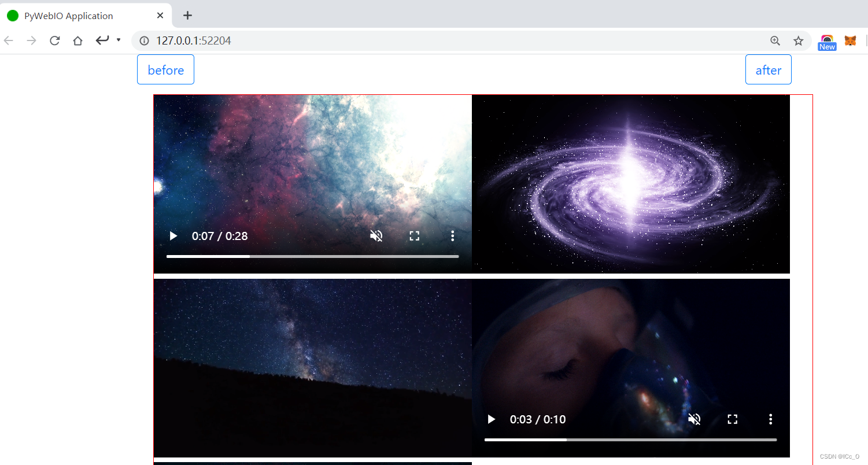Reload the current page

point(55,40)
